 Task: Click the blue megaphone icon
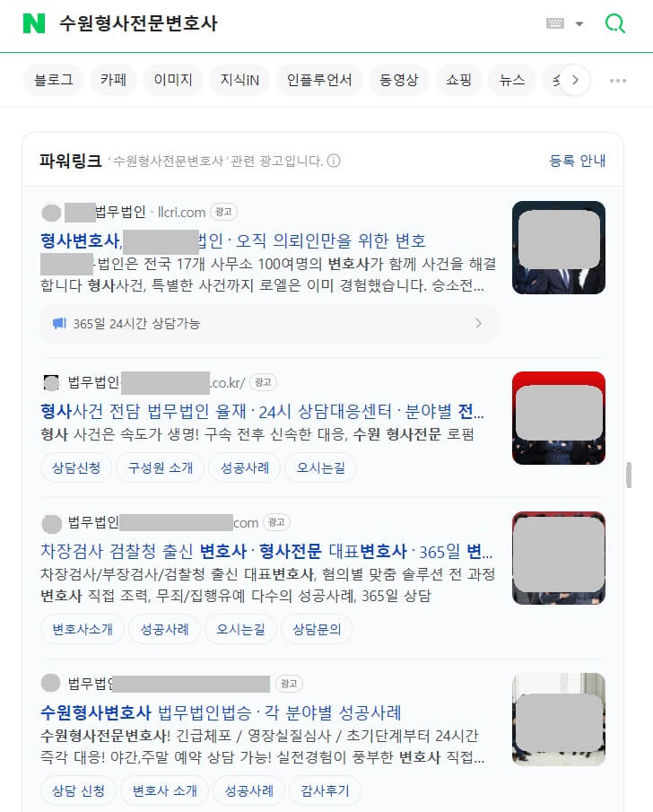59,323
